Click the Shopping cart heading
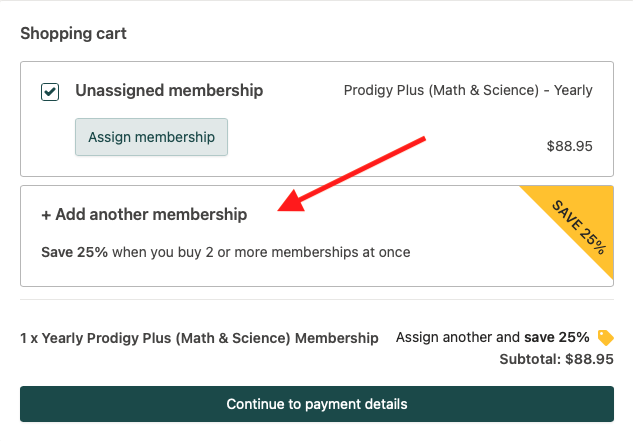Image resolution: width=633 pixels, height=441 pixels. 73,33
